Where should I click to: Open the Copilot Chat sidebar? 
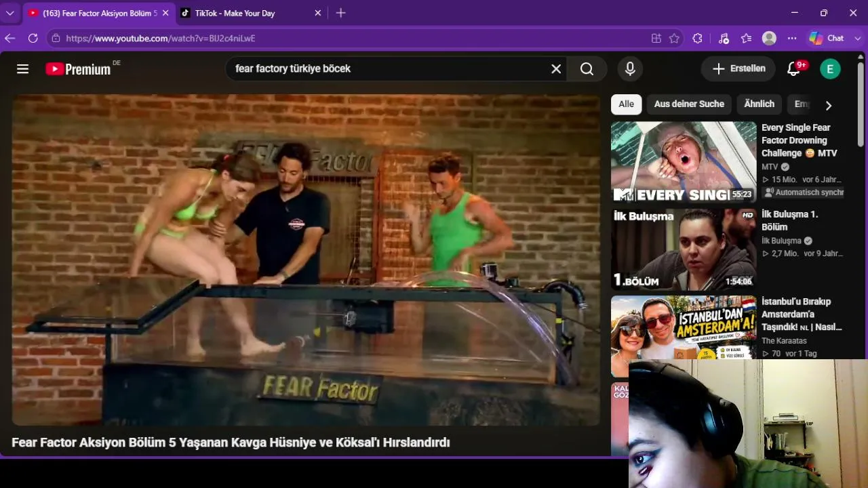pyautogui.click(x=827, y=39)
